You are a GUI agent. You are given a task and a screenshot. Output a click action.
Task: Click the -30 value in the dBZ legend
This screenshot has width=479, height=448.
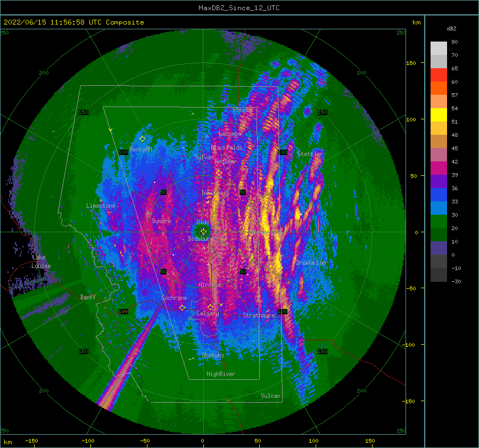457,281
